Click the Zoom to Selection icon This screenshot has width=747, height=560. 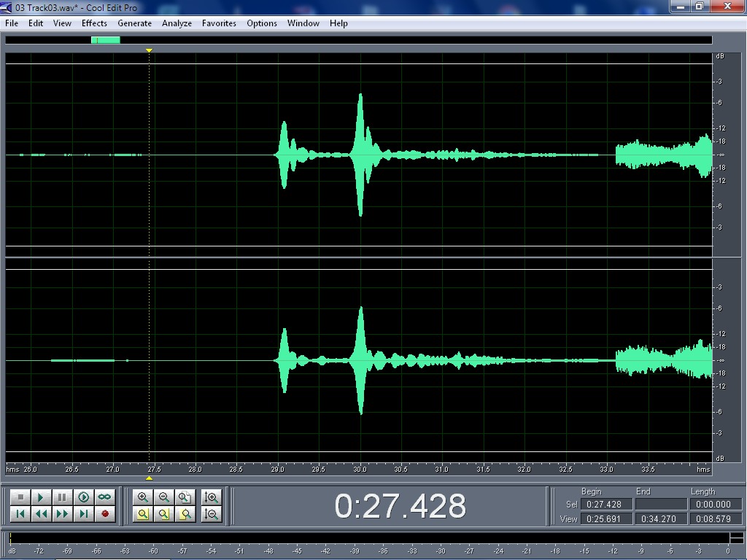142,514
